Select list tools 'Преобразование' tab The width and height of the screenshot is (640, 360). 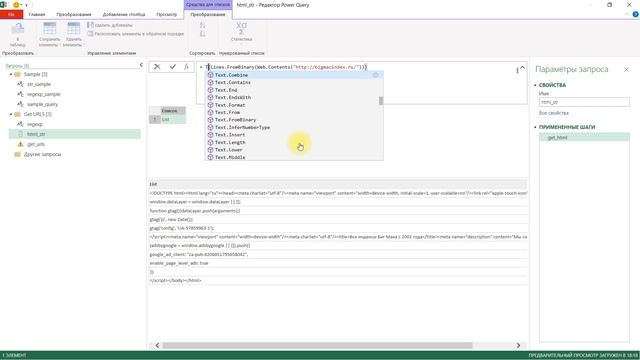tap(208, 14)
